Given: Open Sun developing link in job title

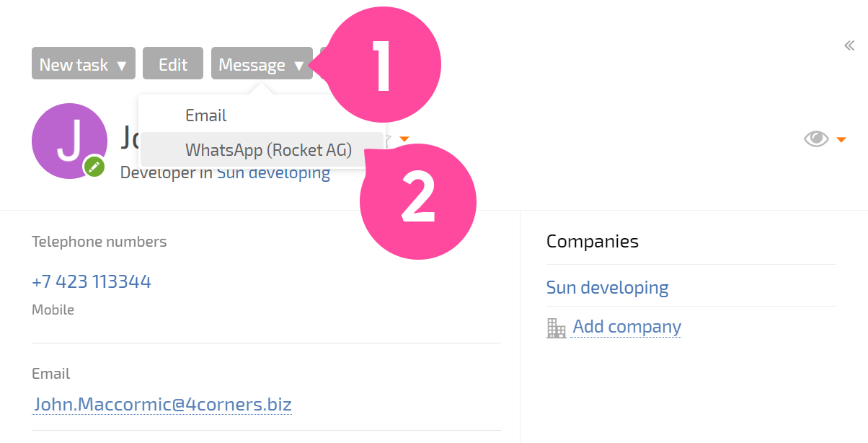Looking at the screenshot, I should 273,172.
